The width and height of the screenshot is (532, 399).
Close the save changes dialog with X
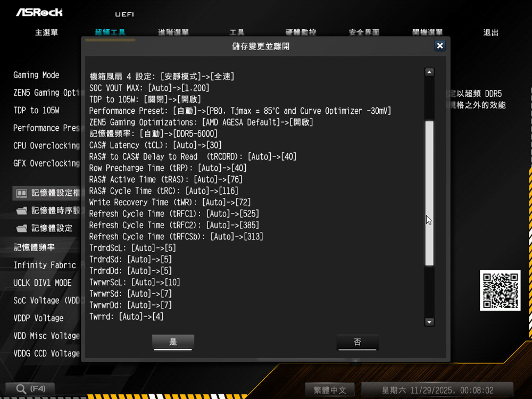point(439,46)
